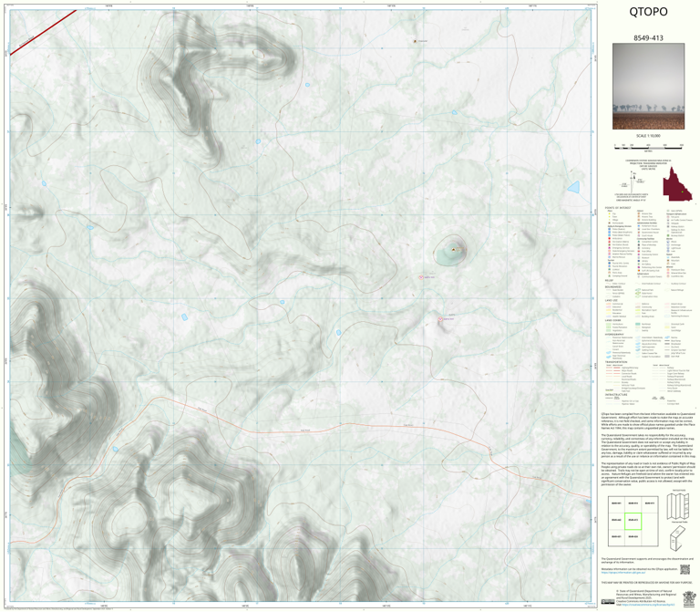Click the Creative Commons BY badge

coord(608,602)
